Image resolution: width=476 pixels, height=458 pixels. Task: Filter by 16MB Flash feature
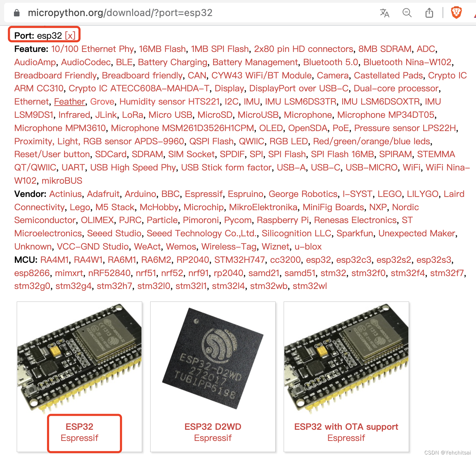[162, 49]
